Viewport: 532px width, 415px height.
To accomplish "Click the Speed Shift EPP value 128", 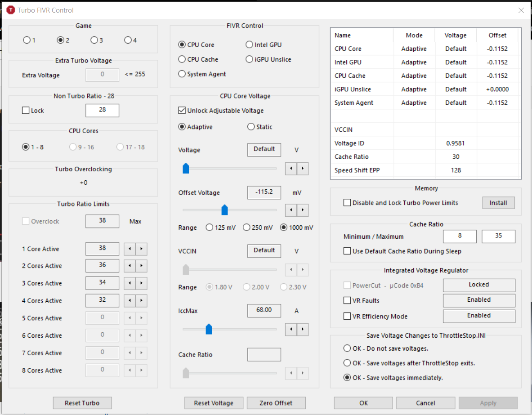I will point(456,170).
